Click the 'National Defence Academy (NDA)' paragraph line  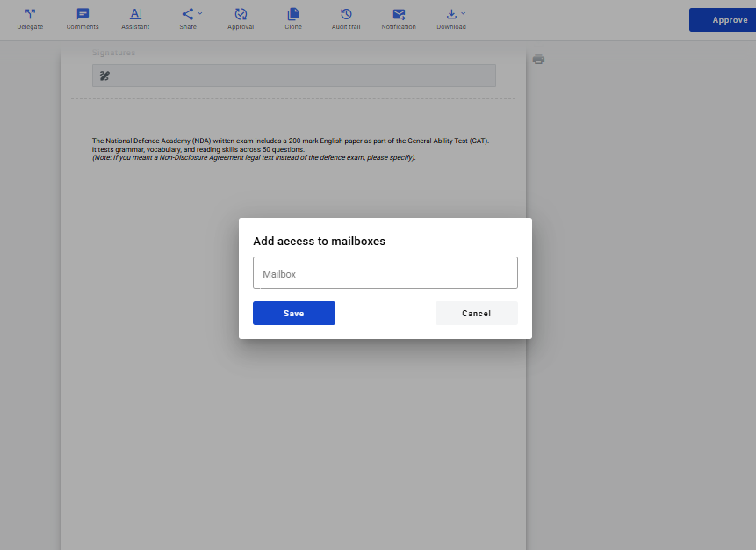pyautogui.click(x=291, y=141)
